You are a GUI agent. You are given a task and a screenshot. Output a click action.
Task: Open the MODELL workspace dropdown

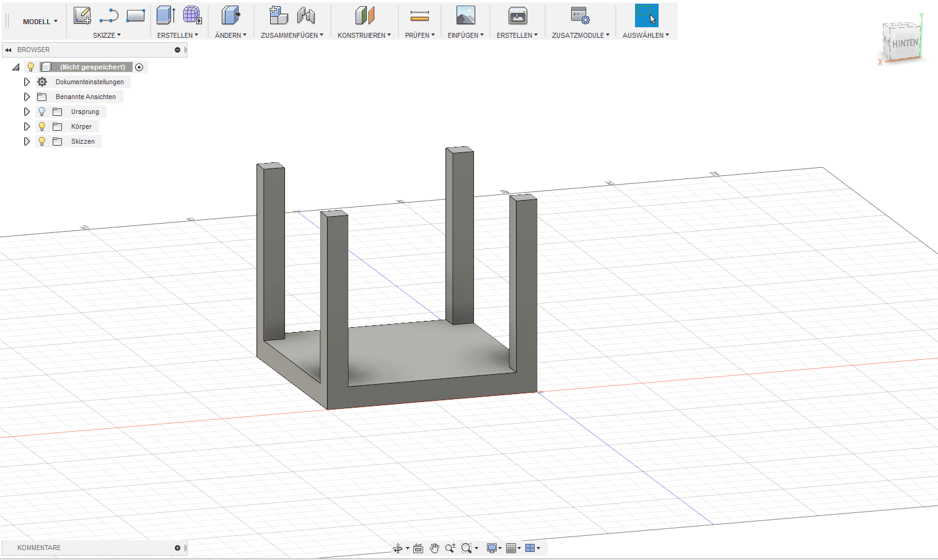tap(40, 22)
